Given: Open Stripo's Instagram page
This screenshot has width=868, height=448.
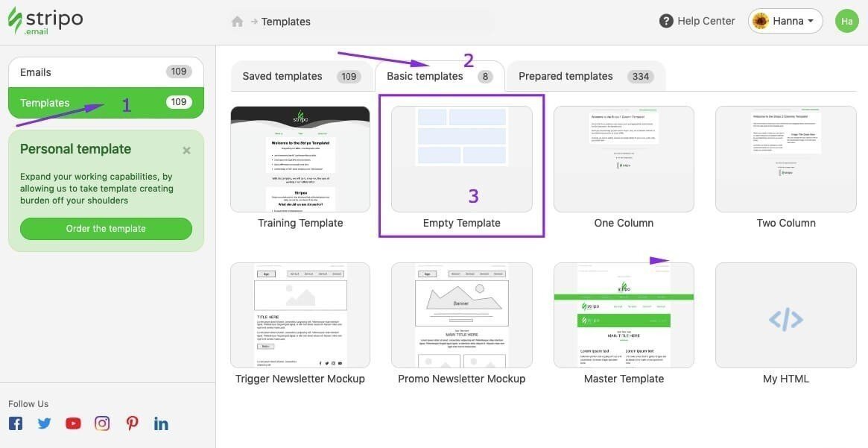Looking at the screenshot, I should tap(102, 423).
